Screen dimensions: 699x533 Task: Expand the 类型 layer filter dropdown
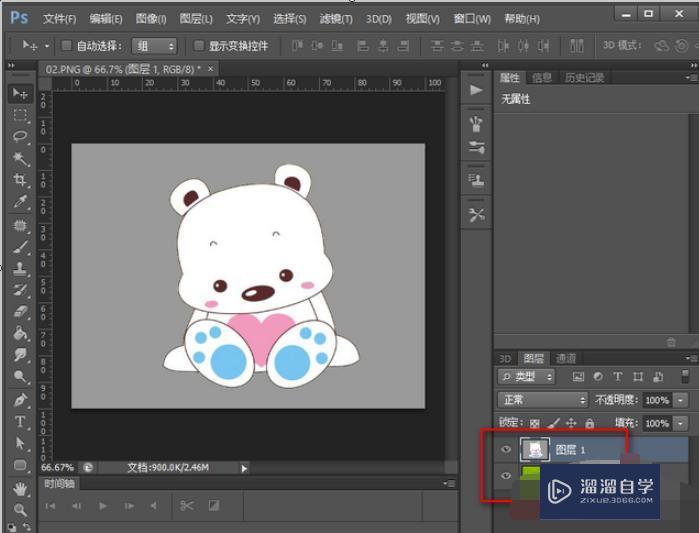(527, 377)
